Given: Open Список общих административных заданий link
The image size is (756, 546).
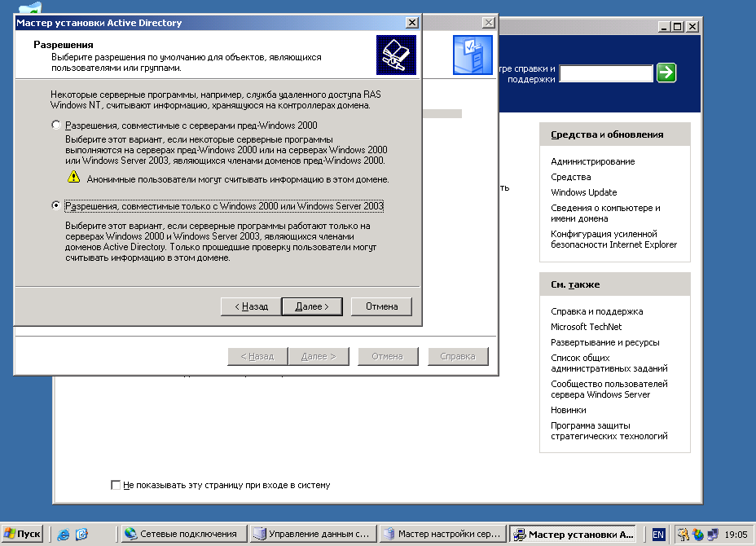Looking at the screenshot, I should point(609,363).
